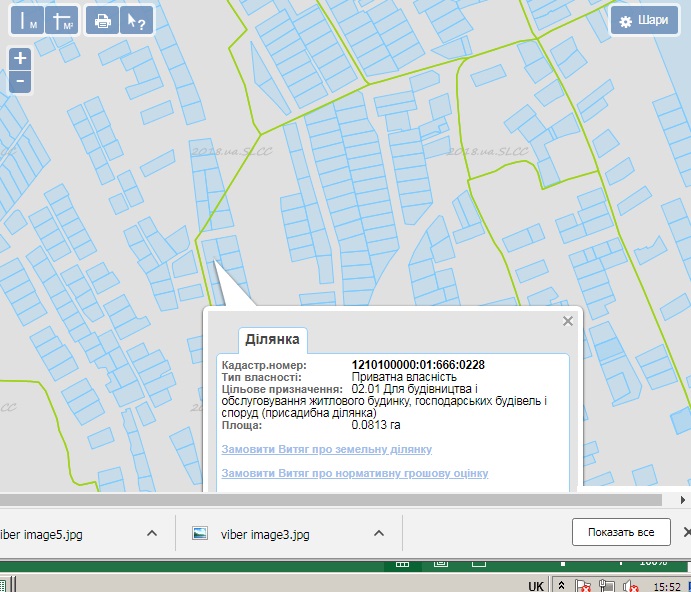691x592 pixels.
Task: Zoom out the map with minus button
Action: pyautogui.click(x=20, y=81)
